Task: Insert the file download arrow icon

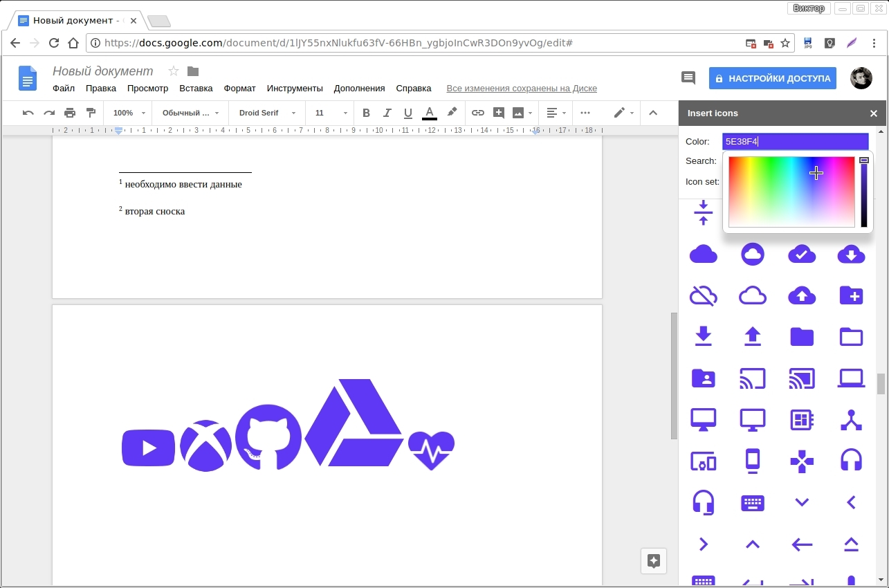Action: tap(704, 336)
